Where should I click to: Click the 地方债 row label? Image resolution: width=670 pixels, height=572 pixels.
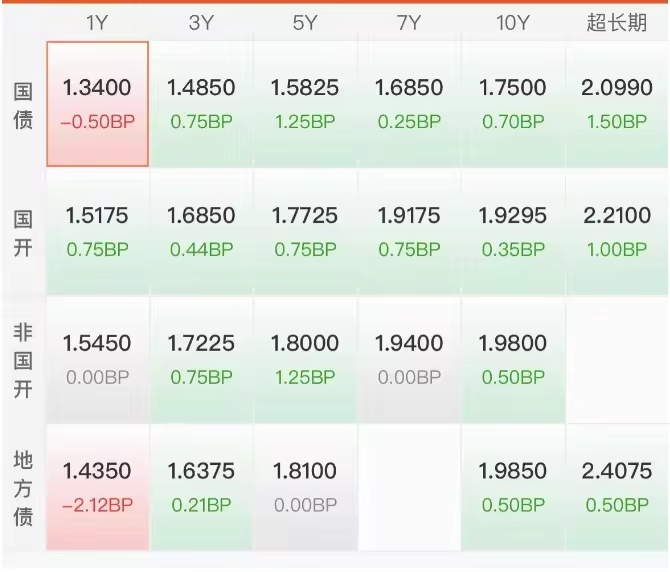coord(22,488)
